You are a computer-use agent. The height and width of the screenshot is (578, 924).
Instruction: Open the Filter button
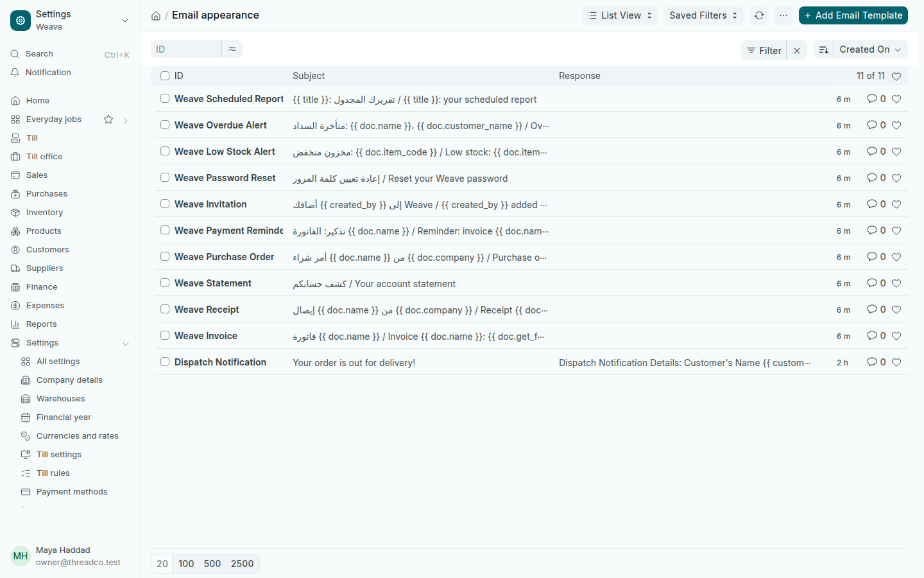[764, 50]
